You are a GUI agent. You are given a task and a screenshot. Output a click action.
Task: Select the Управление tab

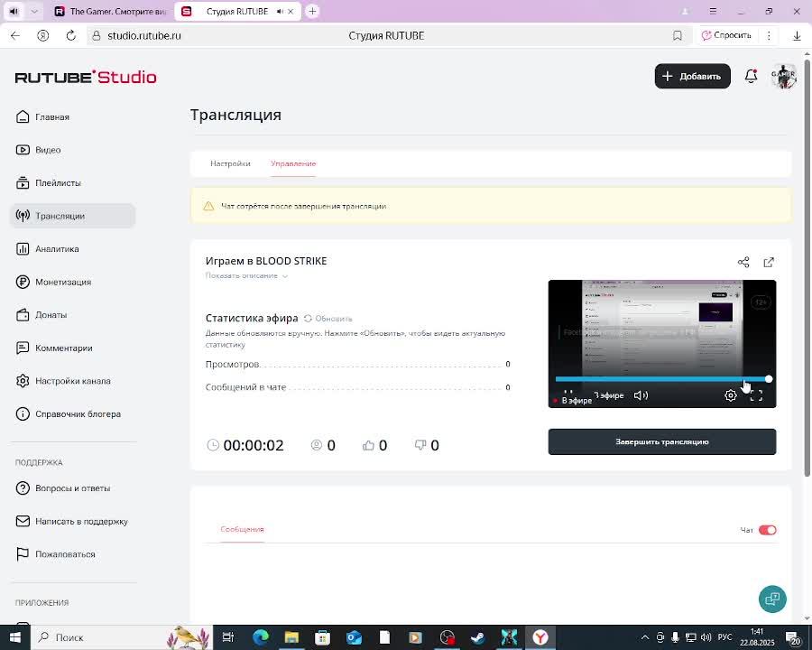pyautogui.click(x=293, y=163)
